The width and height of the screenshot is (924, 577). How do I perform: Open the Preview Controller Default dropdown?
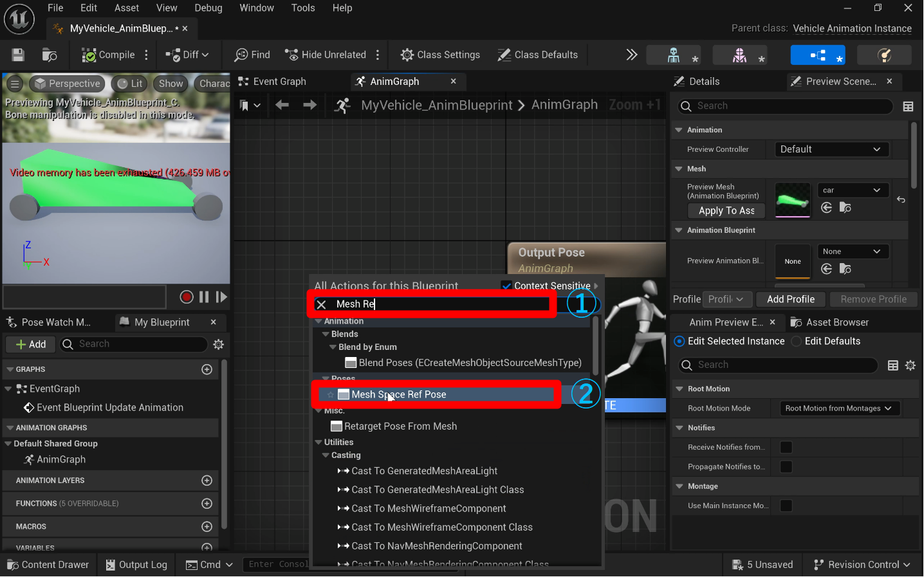831,149
